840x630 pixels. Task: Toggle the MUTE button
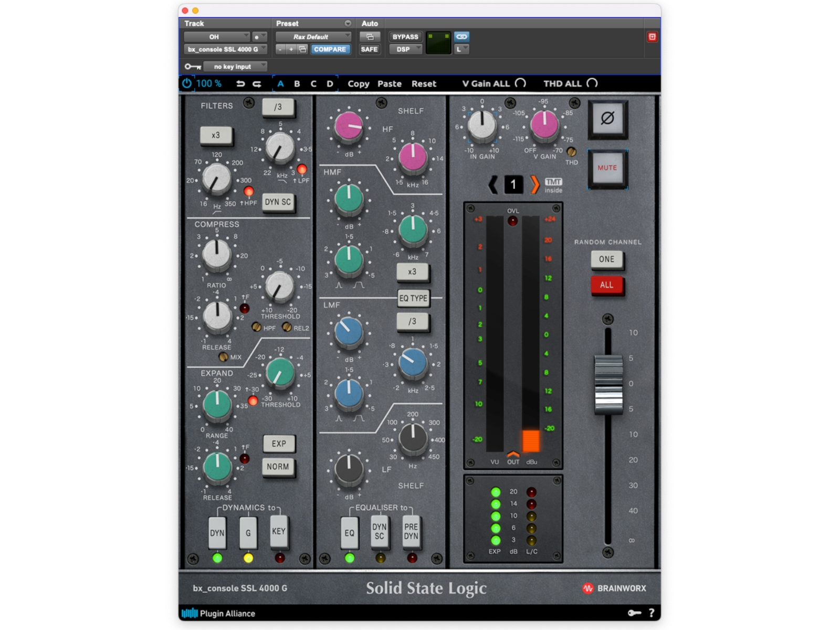(607, 168)
